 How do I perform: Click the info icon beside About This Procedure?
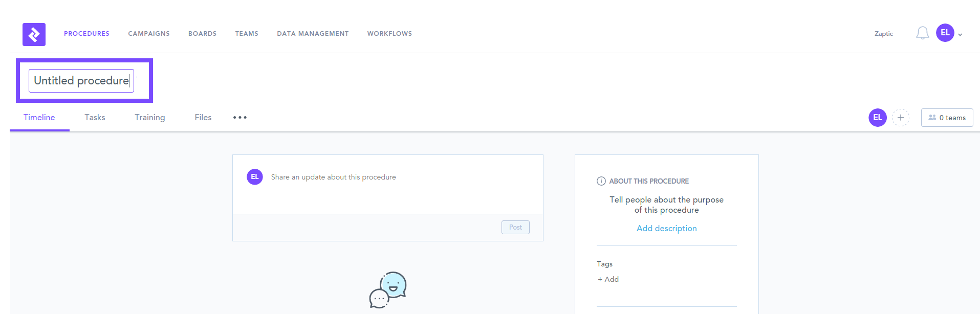601,181
